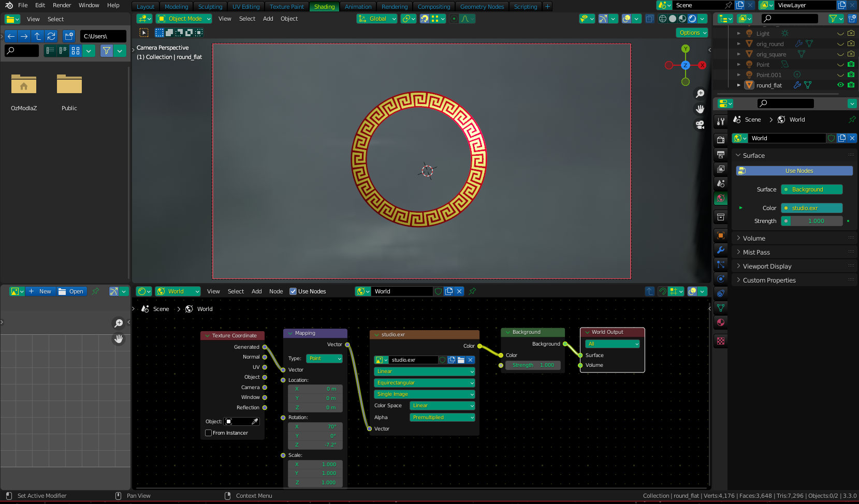
Task: Toggle round_flat viewport visibility eye
Action: point(840,85)
